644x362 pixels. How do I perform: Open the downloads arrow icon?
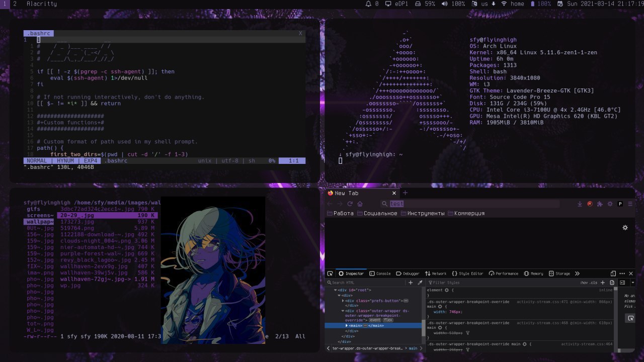[x=580, y=204]
